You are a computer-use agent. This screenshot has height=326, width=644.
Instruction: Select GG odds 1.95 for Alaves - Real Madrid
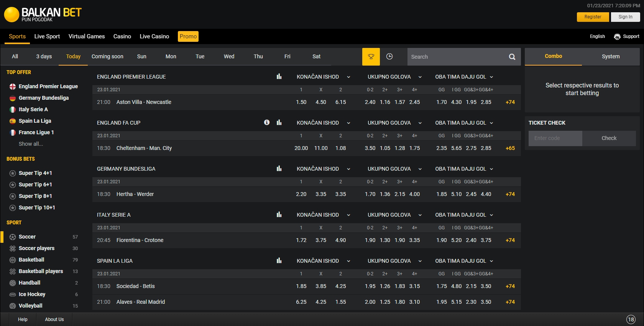[442, 302]
